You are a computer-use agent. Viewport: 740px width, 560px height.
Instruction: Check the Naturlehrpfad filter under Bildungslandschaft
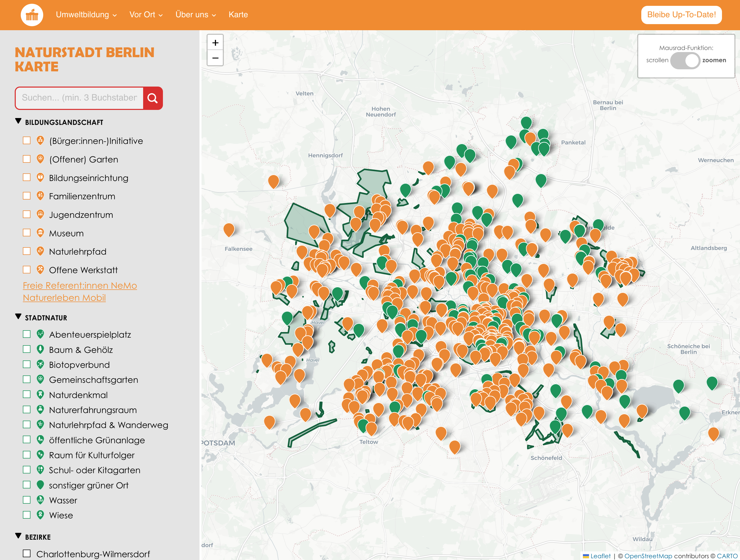tap(27, 251)
